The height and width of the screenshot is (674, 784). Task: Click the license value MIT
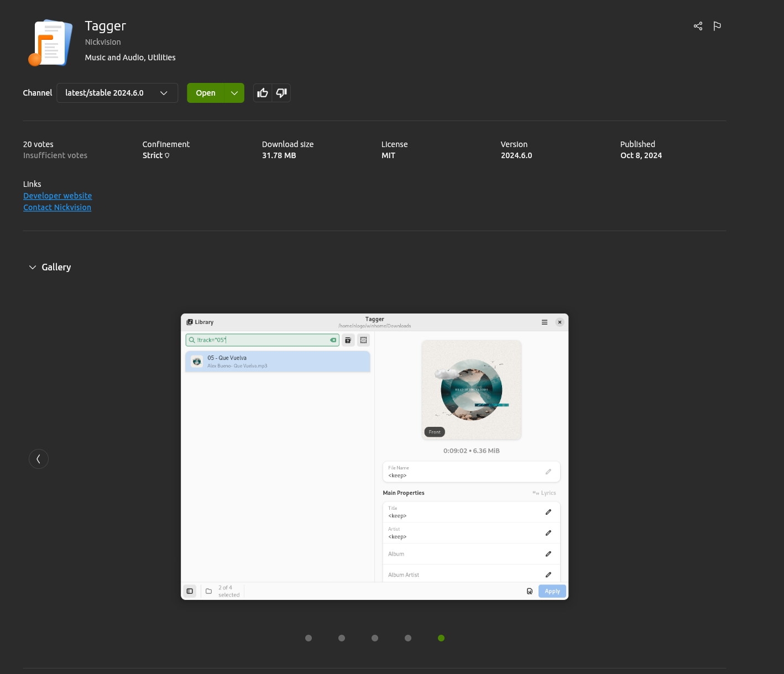[388, 155]
